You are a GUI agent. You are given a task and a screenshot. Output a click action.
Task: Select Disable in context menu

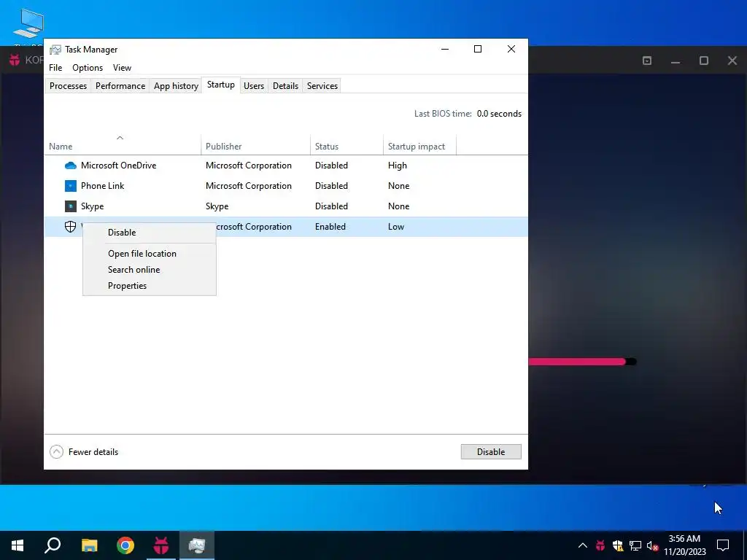pyautogui.click(x=122, y=233)
